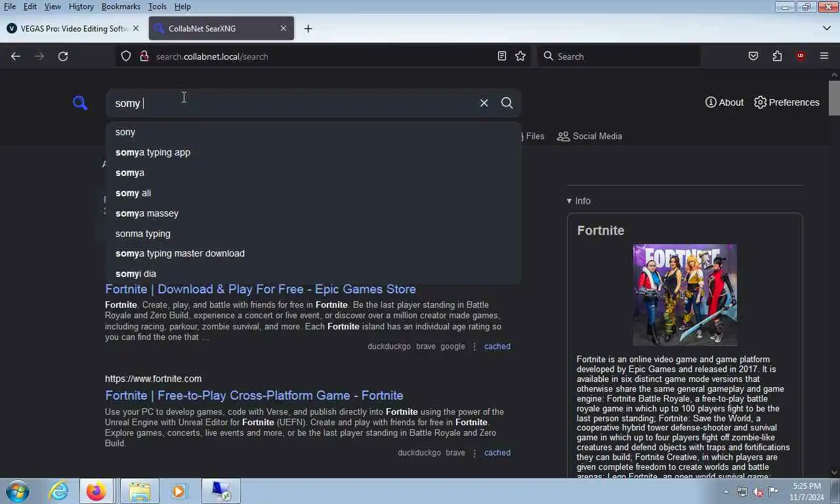Image resolution: width=840 pixels, height=504 pixels.
Task: Open the Edit menu
Action: 30,7
